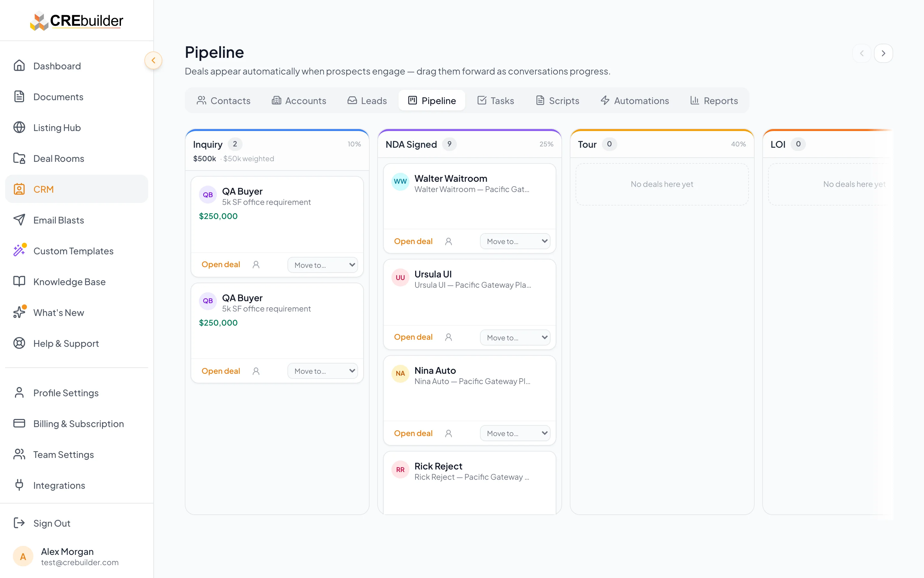Switch to the Contacts tab

pos(223,101)
